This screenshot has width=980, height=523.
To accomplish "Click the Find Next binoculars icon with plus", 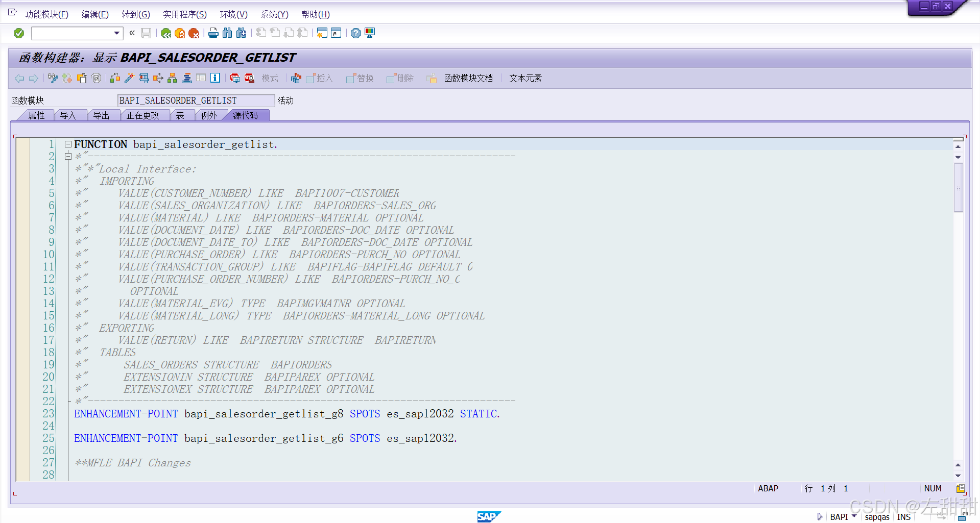I will coord(241,33).
